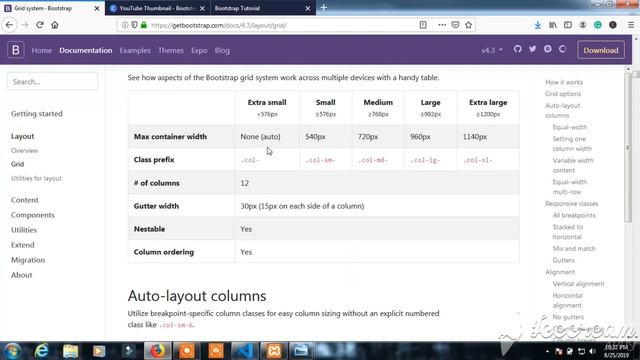Jump to Mix and match section
This screenshot has height=360, width=640.
(x=574, y=249)
